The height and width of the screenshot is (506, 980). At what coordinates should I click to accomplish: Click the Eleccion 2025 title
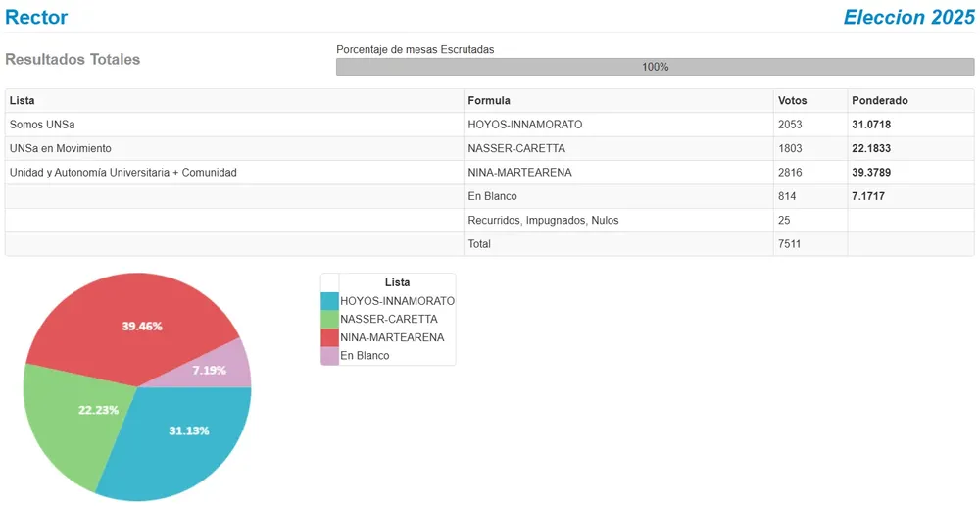pyautogui.click(x=908, y=17)
